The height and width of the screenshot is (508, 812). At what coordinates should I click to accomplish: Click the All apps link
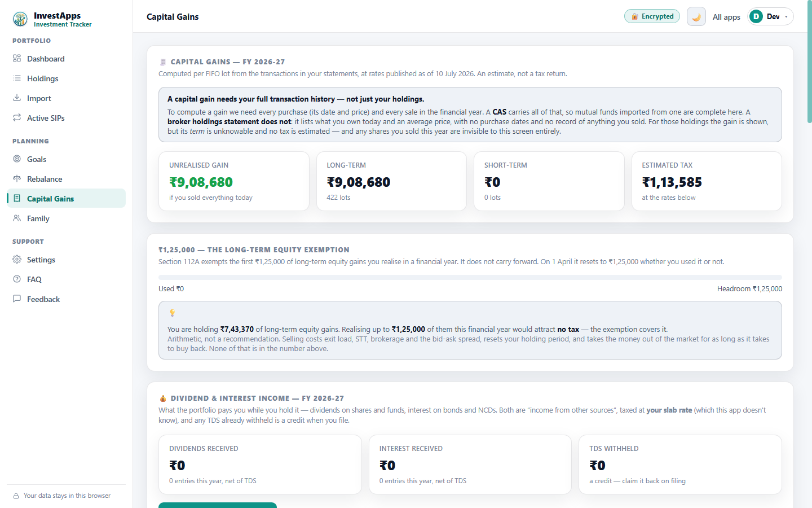(726, 17)
